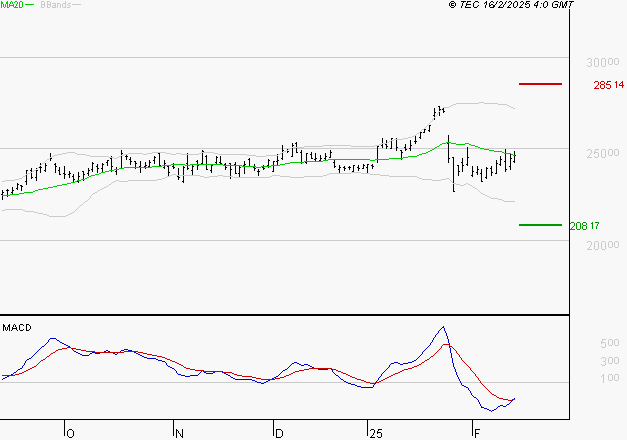Image resolution: width=627 pixels, height=440 pixels.
Task: Select the green 208.17 support line
Action: click(x=540, y=225)
